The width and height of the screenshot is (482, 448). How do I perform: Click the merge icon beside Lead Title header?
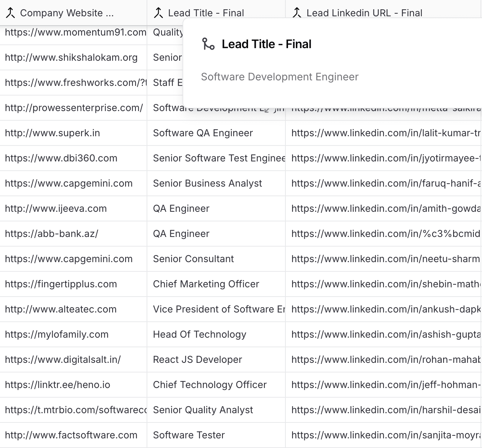point(158,13)
